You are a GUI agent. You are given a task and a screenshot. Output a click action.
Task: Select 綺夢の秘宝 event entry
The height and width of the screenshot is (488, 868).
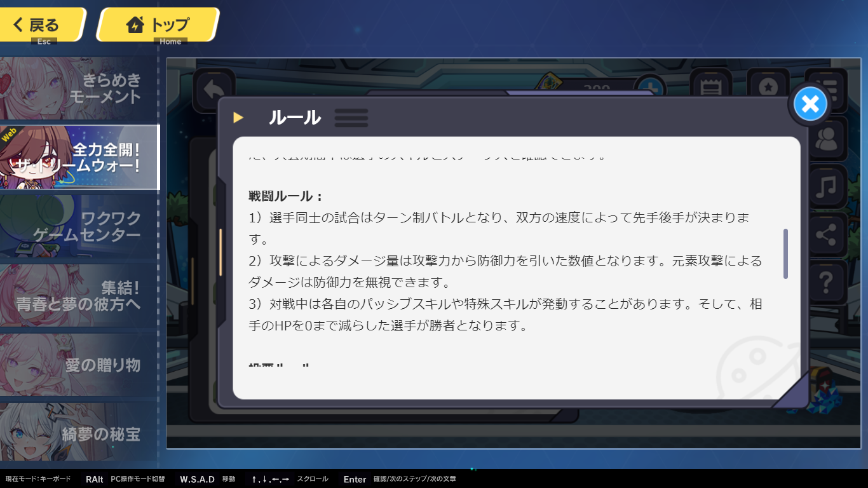click(x=79, y=433)
